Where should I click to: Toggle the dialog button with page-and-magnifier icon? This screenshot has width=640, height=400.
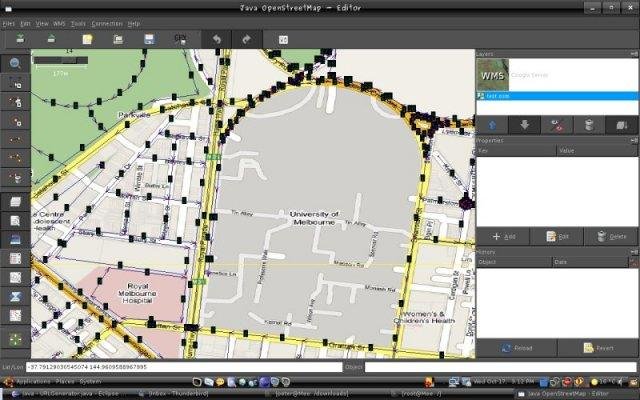pos(15,221)
